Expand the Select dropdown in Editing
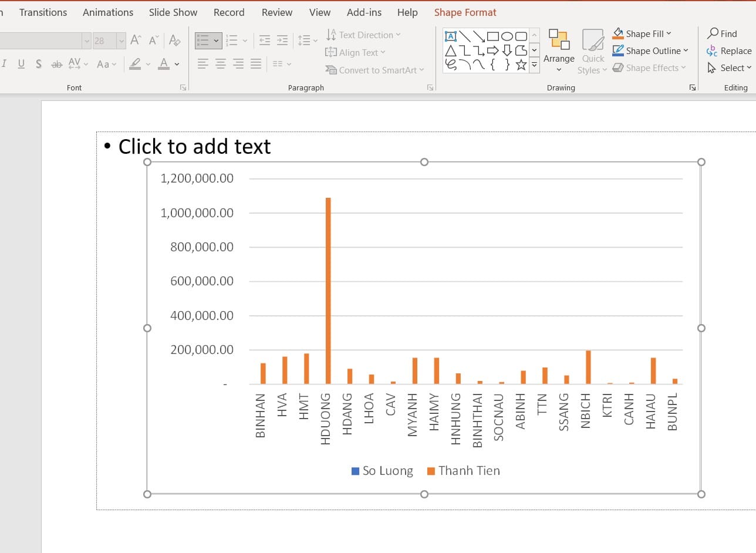Viewport: 756px width, 553px height. (730, 68)
